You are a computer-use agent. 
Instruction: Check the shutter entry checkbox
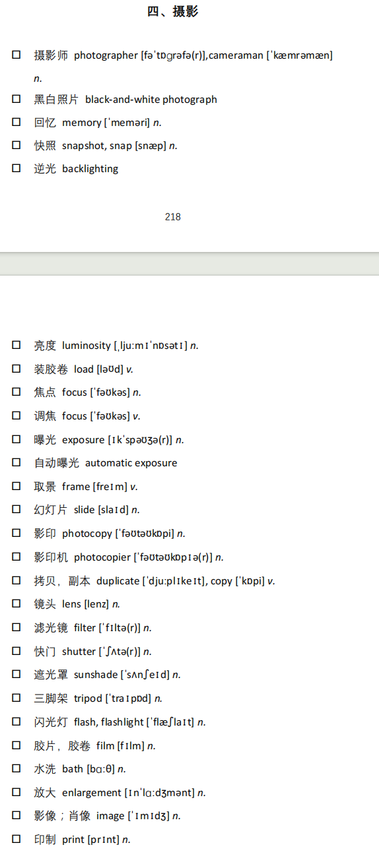click(17, 651)
